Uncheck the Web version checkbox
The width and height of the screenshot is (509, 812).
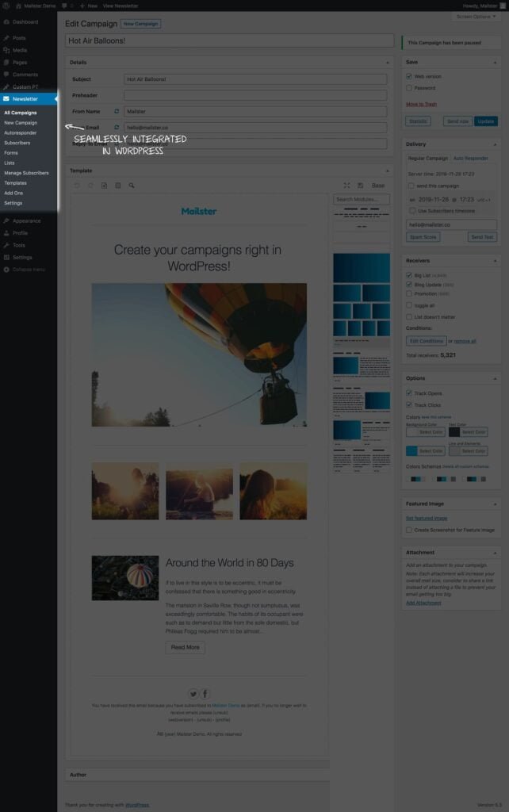[x=409, y=77]
